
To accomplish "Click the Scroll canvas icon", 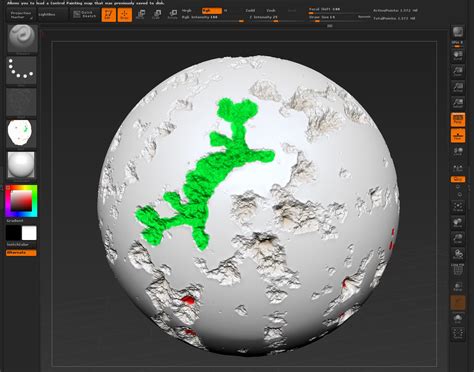I will [458, 55].
